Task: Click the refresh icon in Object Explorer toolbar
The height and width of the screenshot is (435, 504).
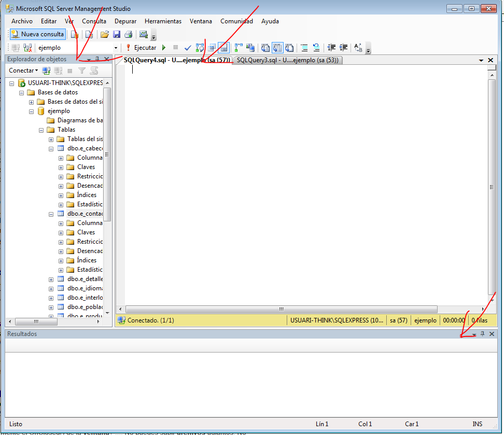Action: (94, 71)
